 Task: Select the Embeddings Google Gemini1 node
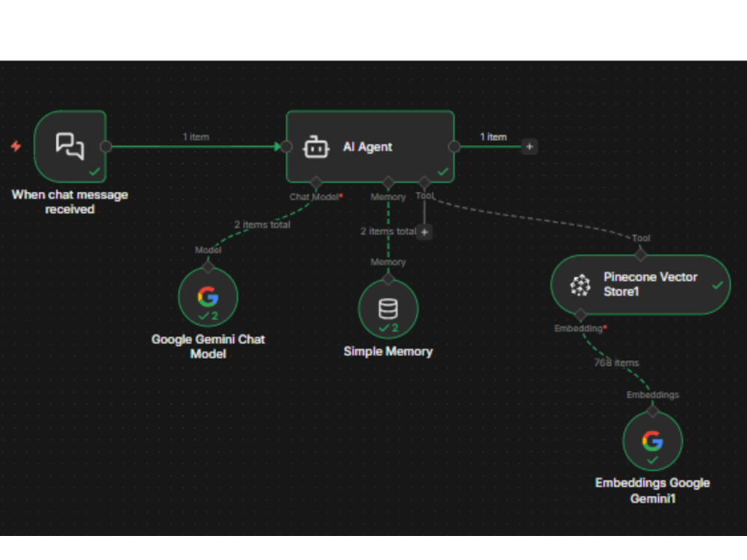(653, 441)
